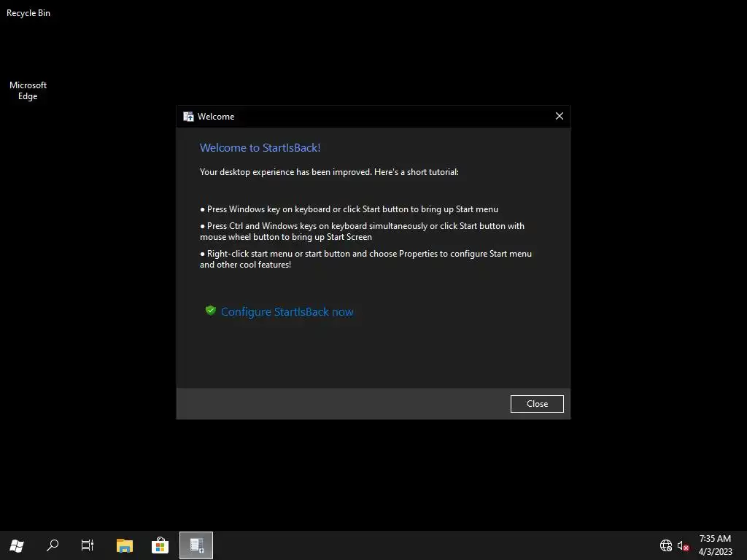
Task: Click the green shield icon beside Configure
Action: tap(211, 311)
